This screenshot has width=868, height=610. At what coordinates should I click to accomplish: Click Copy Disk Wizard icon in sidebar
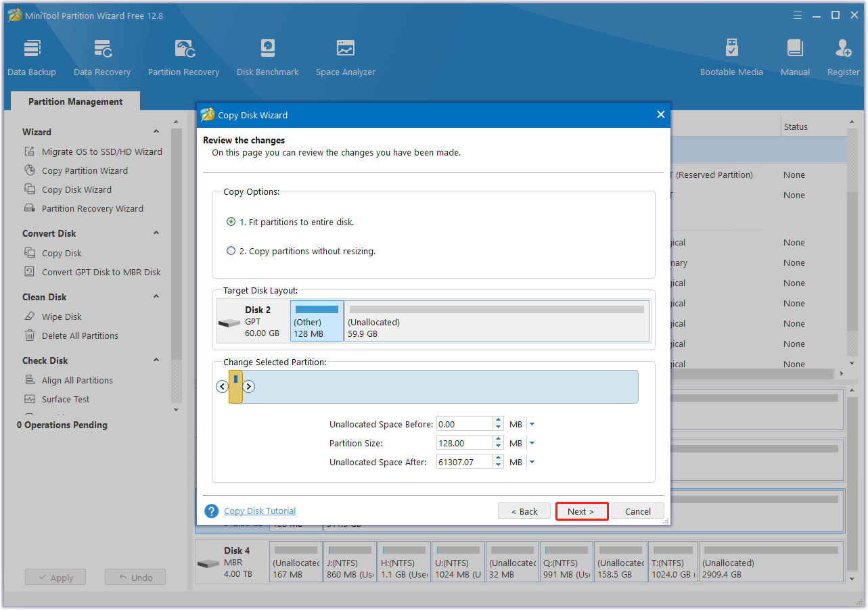click(30, 189)
